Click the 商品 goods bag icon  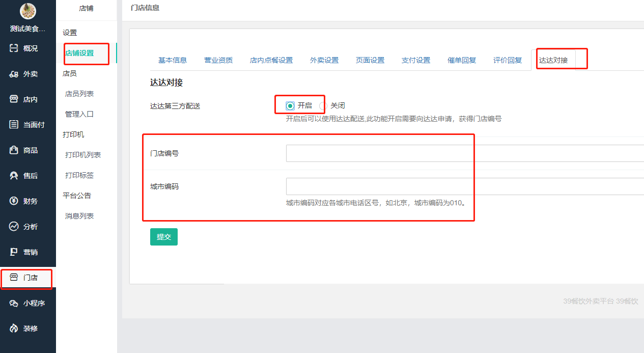(14, 150)
